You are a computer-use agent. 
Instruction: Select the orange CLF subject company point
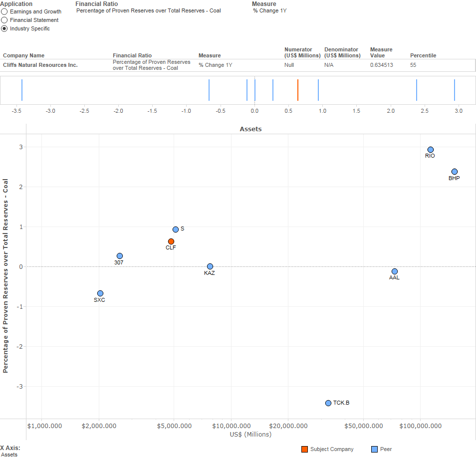tap(171, 241)
